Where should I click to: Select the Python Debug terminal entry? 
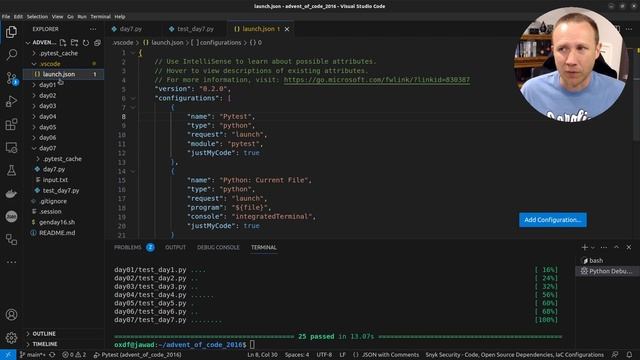coord(607,271)
